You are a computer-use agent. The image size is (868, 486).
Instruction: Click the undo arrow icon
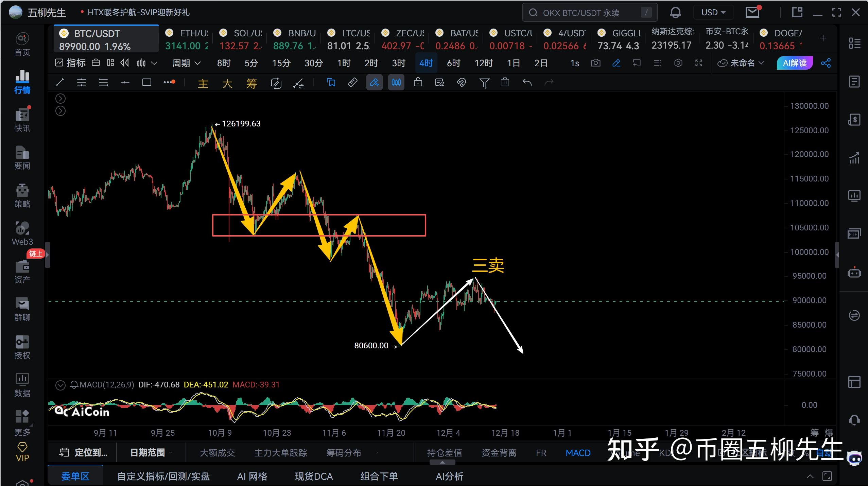pos(527,83)
